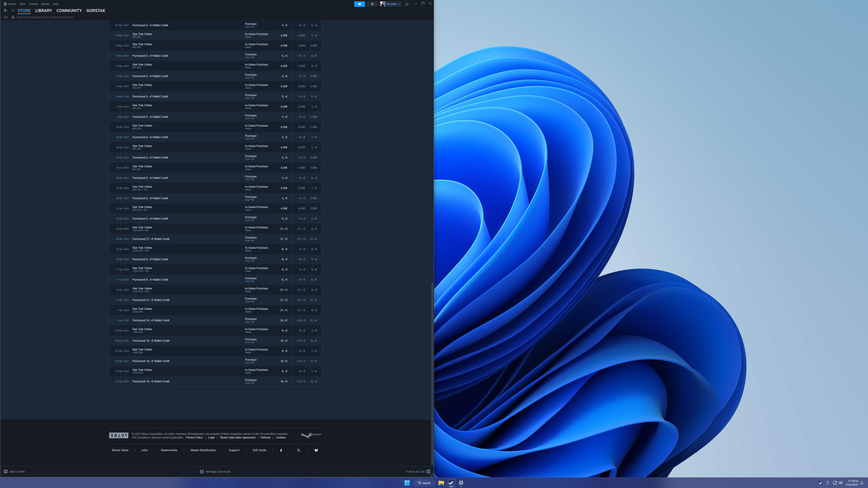Reload the page with refresh icon
This screenshot has width=868, height=488.
[x=5, y=17]
